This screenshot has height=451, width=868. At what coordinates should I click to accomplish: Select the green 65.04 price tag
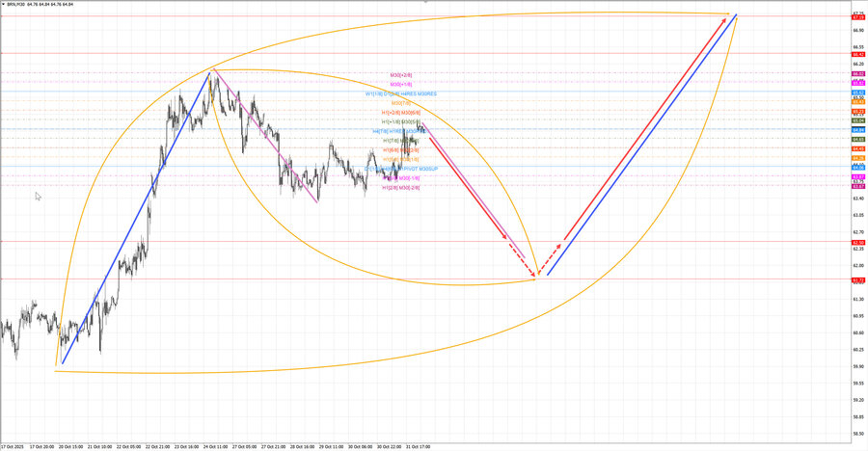[858, 120]
